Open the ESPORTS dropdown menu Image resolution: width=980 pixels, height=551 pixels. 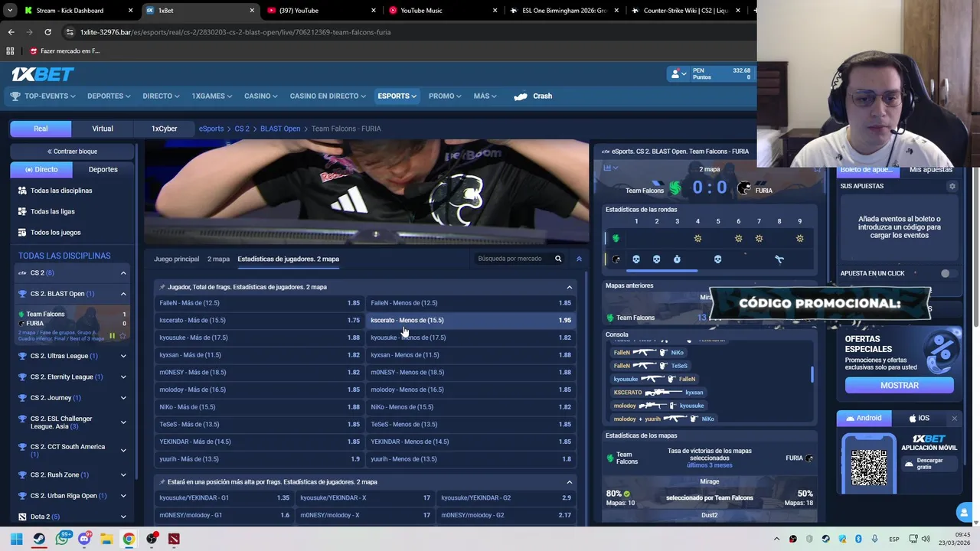click(x=397, y=96)
